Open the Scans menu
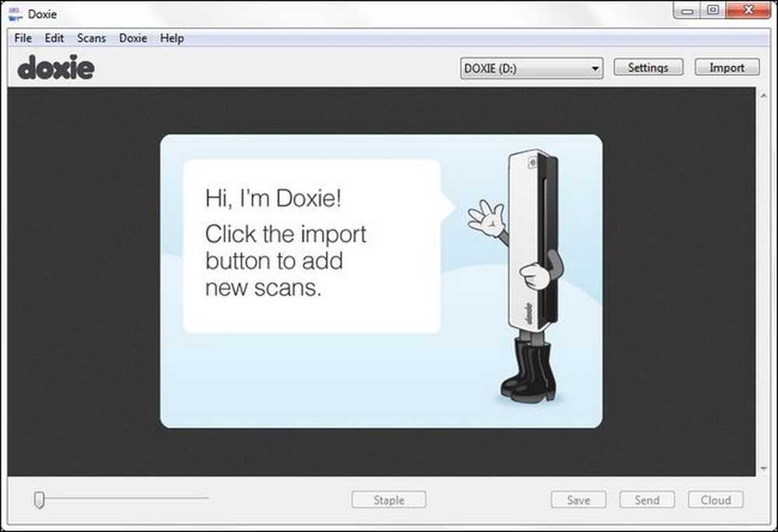 click(91, 38)
